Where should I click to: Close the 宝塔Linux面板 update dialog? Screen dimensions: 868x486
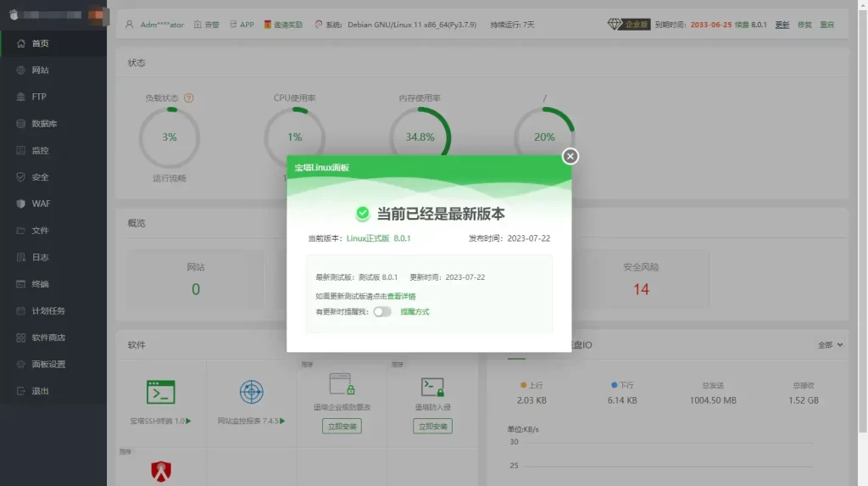point(570,156)
